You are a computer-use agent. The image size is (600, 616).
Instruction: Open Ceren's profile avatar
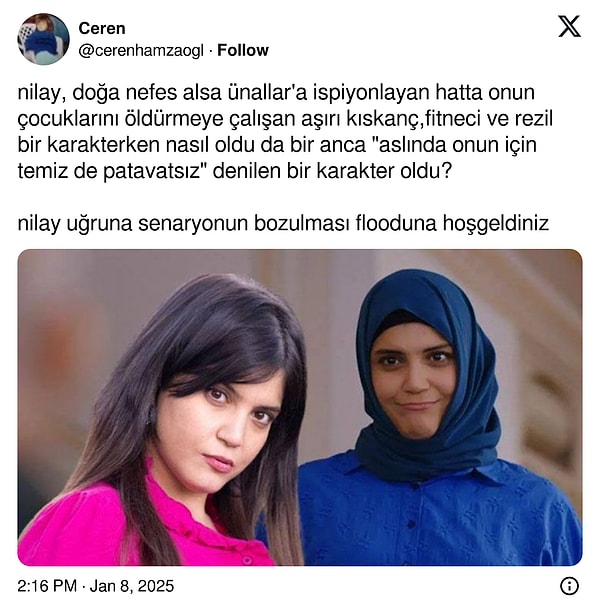43,39
